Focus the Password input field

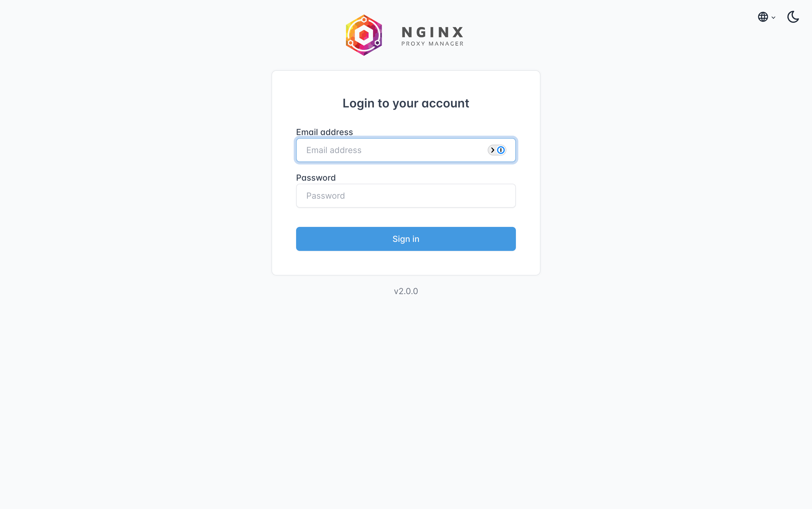point(406,196)
